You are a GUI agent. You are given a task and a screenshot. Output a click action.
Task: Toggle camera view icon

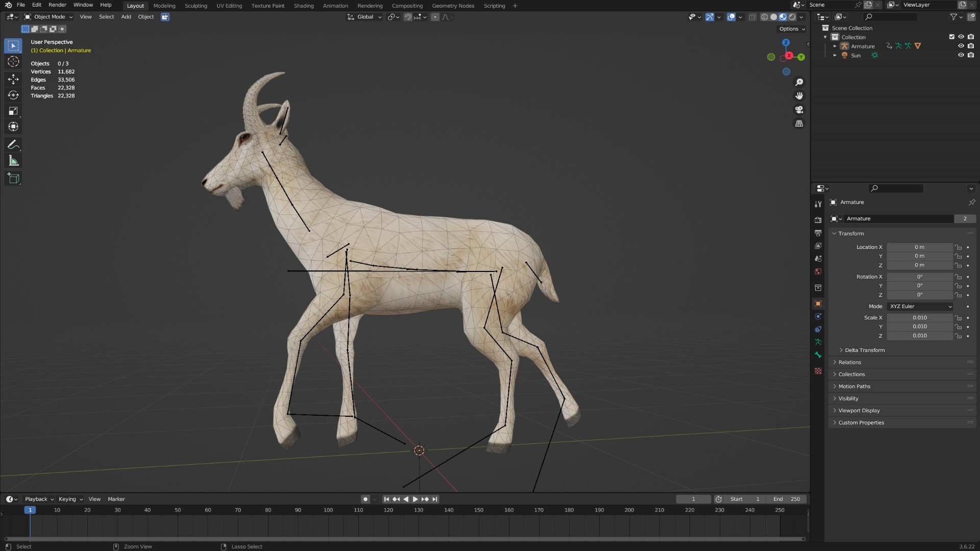[x=799, y=110]
